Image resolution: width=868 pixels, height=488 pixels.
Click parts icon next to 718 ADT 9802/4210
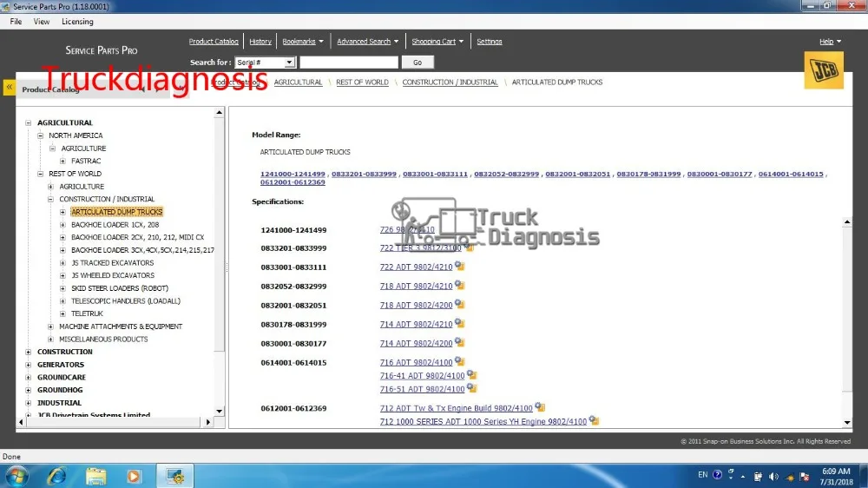[459, 286]
